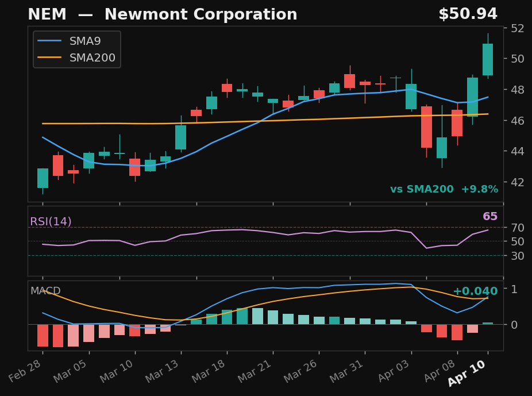This screenshot has width=532, height=396.
Task: Click the Apr 03 date axis label
Action: (x=394, y=371)
